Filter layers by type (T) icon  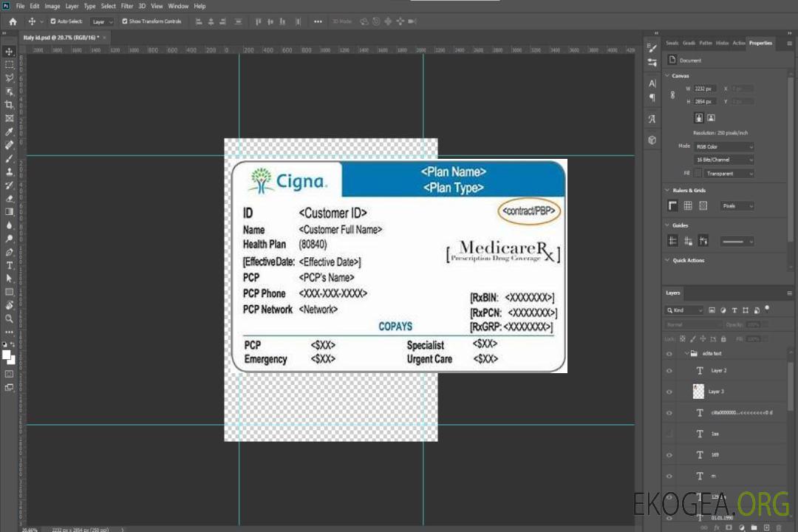coord(734,310)
